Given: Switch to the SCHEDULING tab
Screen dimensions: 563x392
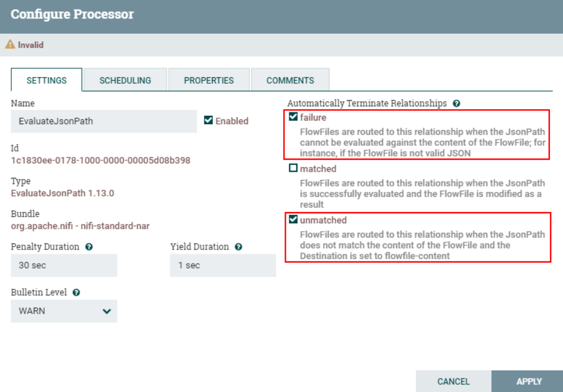Looking at the screenshot, I should [125, 80].
